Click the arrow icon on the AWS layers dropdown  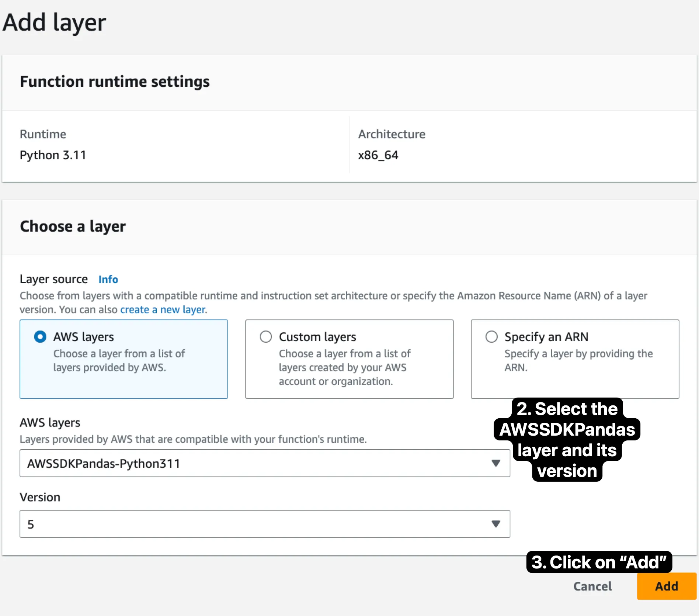pos(496,463)
